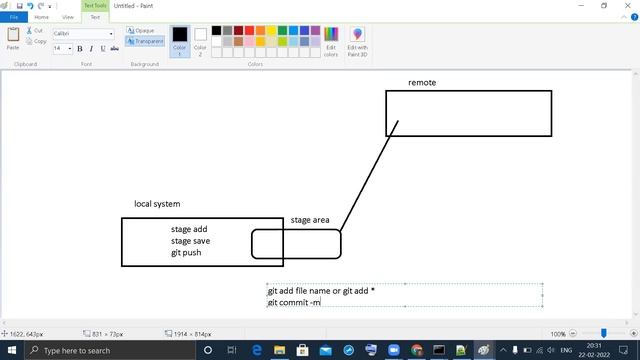
Task: Redo the last undone action
Action: [x=41, y=6]
